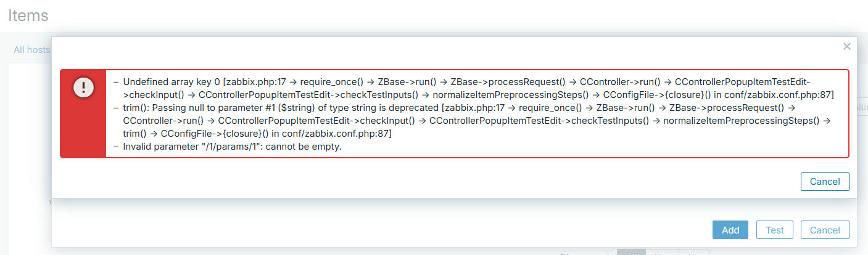
Task: Close the error popup using the X icon
Action: (846, 47)
